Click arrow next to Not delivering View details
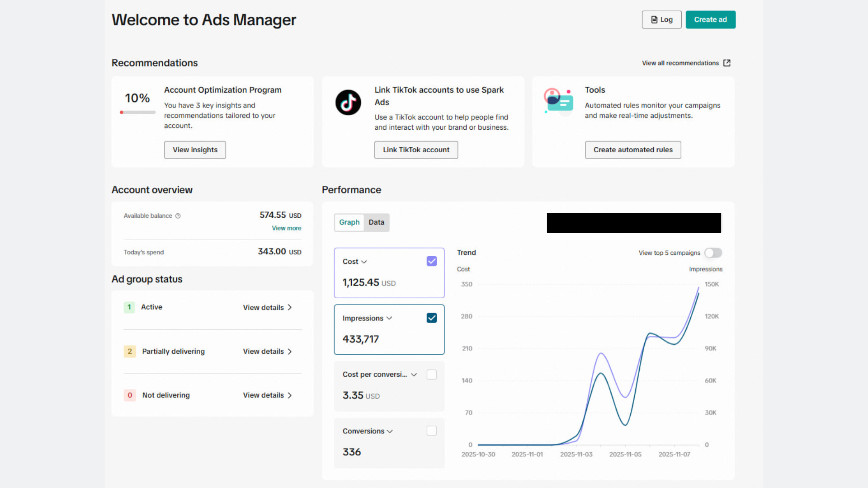The image size is (868, 488). pyautogui.click(x=290, y=395)
